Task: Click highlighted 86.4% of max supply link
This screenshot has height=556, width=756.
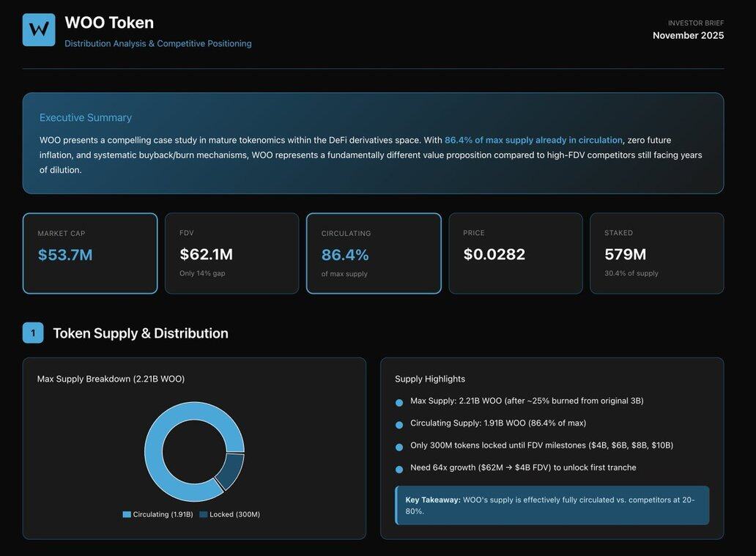Action: click(x=533, y=140)
